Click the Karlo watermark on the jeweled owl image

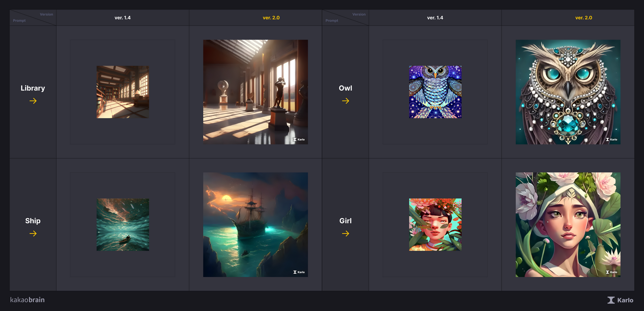click(611, 139)
